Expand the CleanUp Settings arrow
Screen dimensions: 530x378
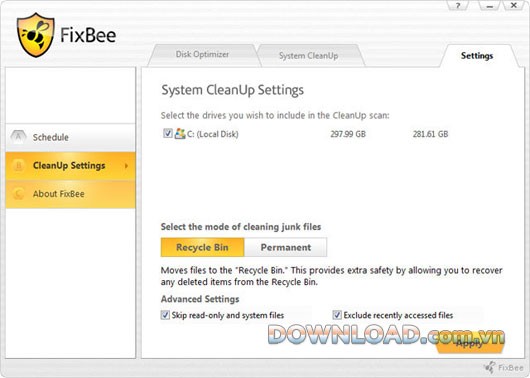(x=126, y=166)
